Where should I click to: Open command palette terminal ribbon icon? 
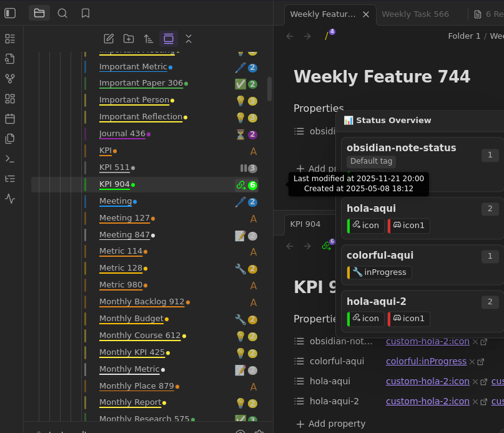[x=10, y=159]
